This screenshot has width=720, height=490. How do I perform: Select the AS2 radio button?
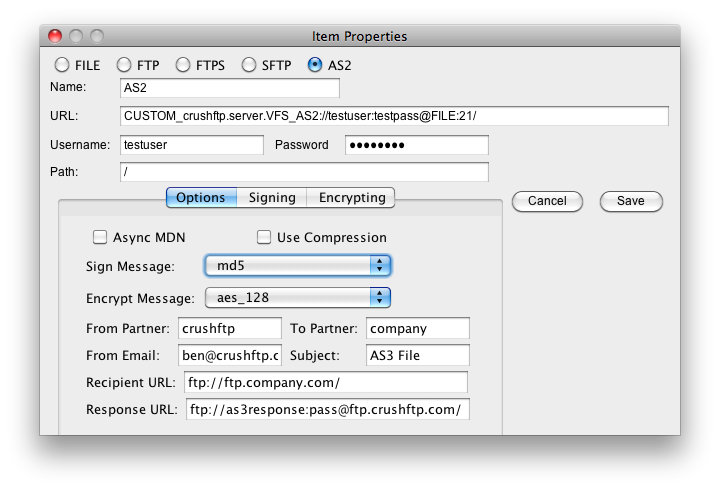point(315,65)
